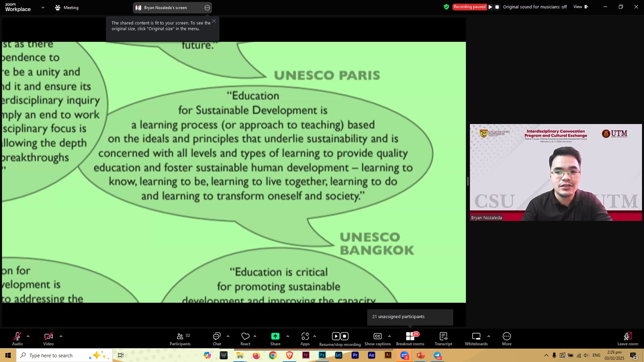This screenshot has height=362, width=644.
Task: Click the ENG language indicator
Action: pyautogui.click(x=596, y=355)
